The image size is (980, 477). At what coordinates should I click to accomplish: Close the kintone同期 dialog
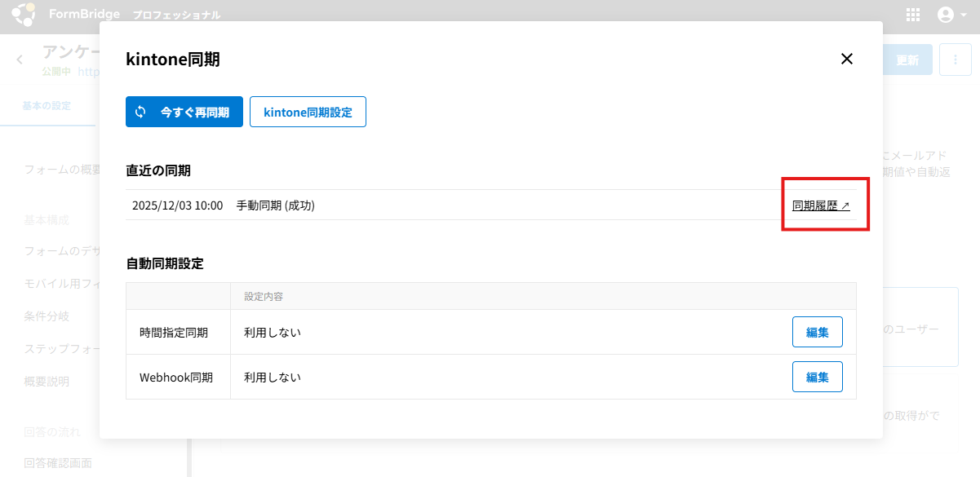coord(846,59)
